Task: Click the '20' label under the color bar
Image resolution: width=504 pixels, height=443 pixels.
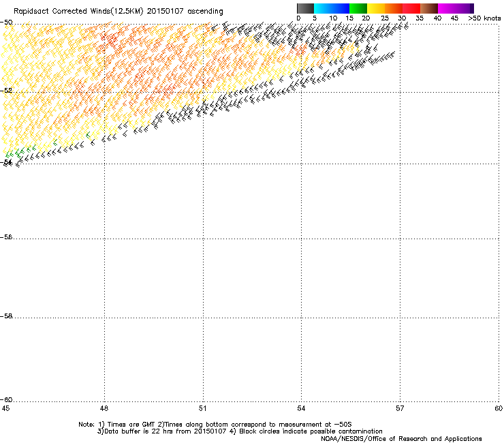Action: pos(366,18)
